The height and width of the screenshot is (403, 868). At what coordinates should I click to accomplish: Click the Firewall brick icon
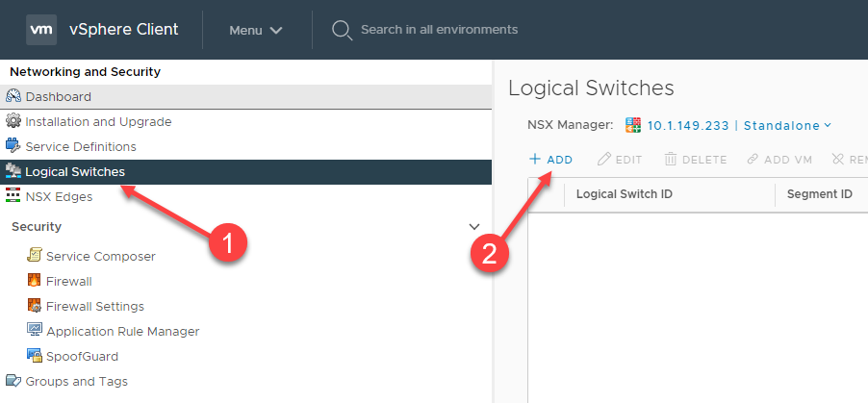35,281
